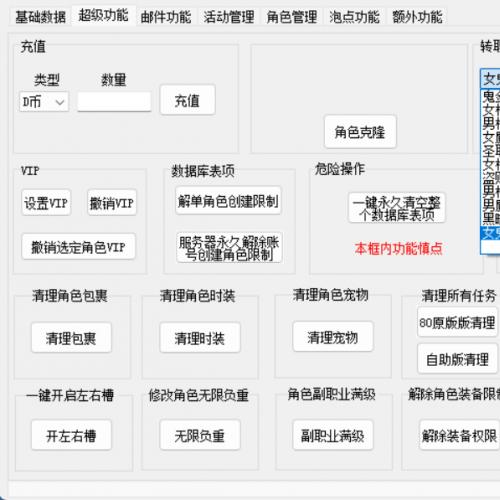Click the 设置VIP button
This screenshot has height=500, width=500.
pyautogui.click(x=46, y=202)
